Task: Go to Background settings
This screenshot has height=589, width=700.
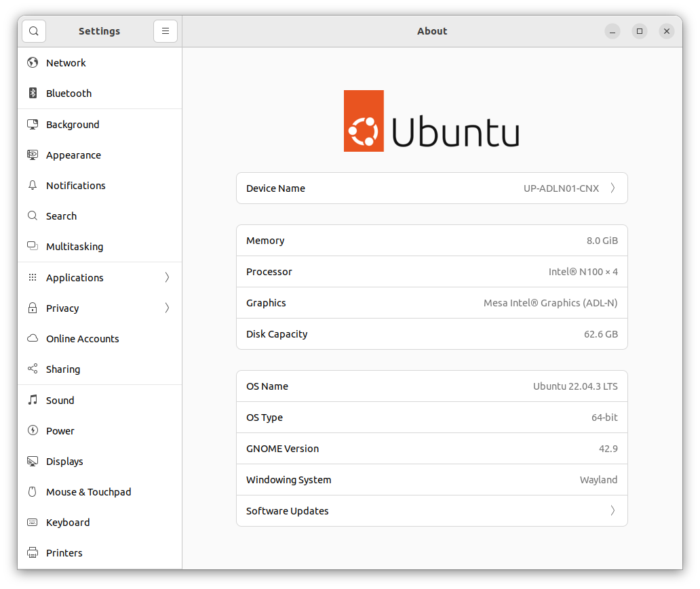Action: pos(100,124)
